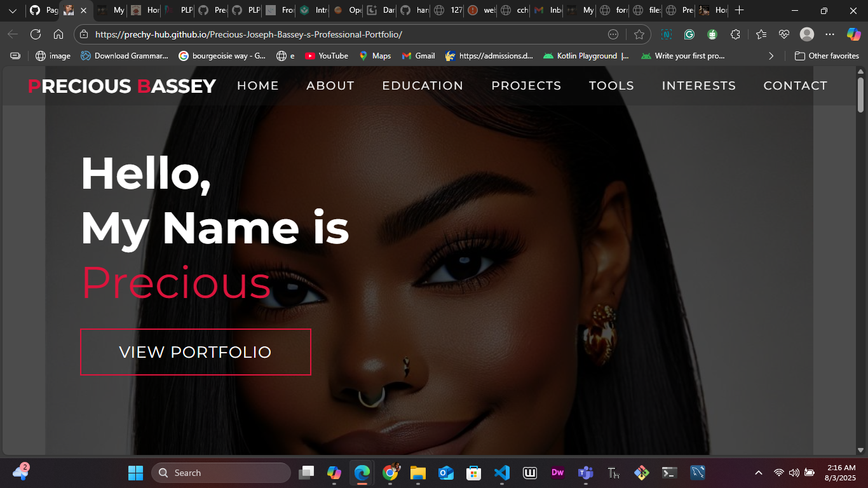Open Browser essentials heart icon
The image size is (868, 488).
coord(783,34)
